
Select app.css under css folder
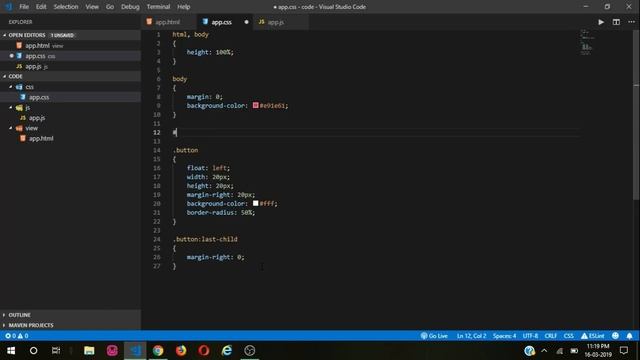pyautogui.click(x=70, y=97)
